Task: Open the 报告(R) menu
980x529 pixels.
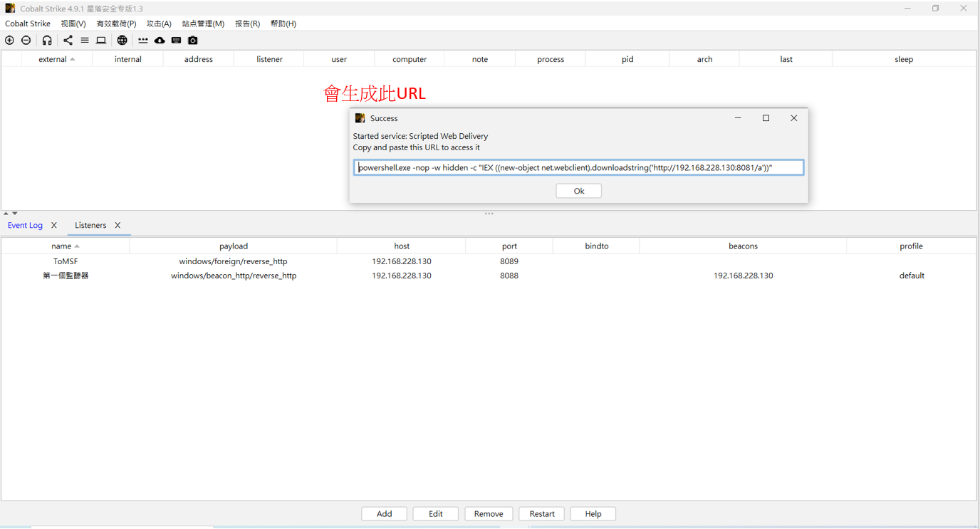Action: click(247, 23)
